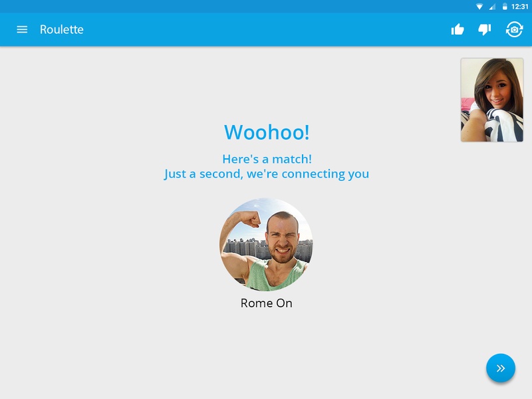Click the 'Roulette' title text
The height and width of the screenshot is (399, 532).
(x=62, y=29)
